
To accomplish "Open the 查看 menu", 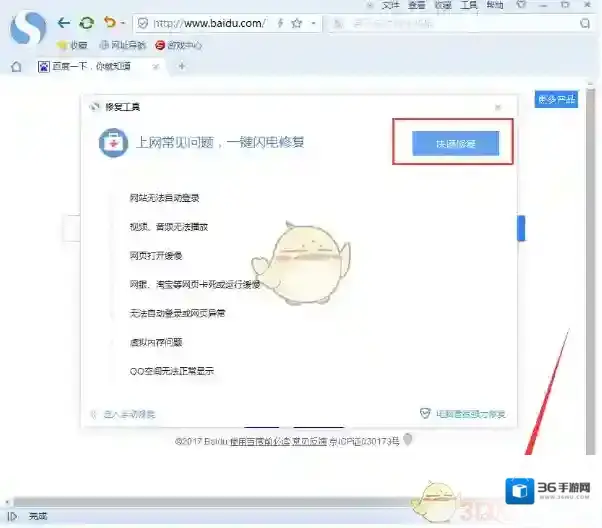I will click(x=417, y=5).
